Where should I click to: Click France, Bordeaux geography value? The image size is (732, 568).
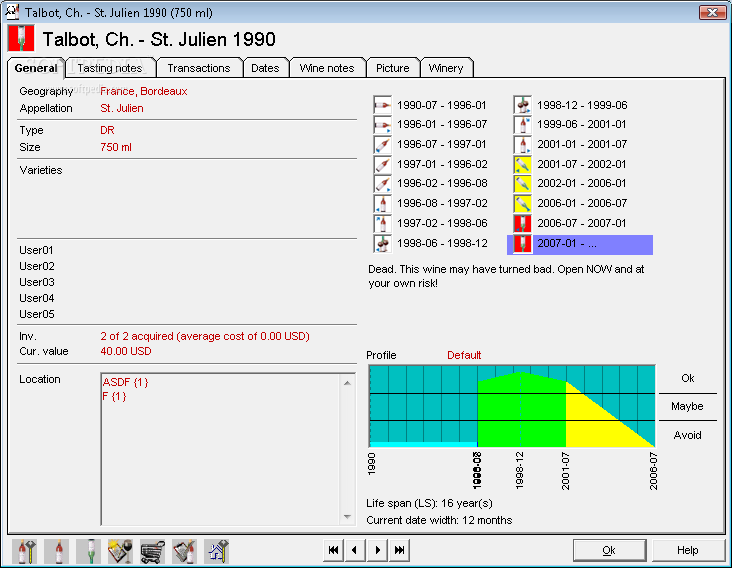coord(144,91)
